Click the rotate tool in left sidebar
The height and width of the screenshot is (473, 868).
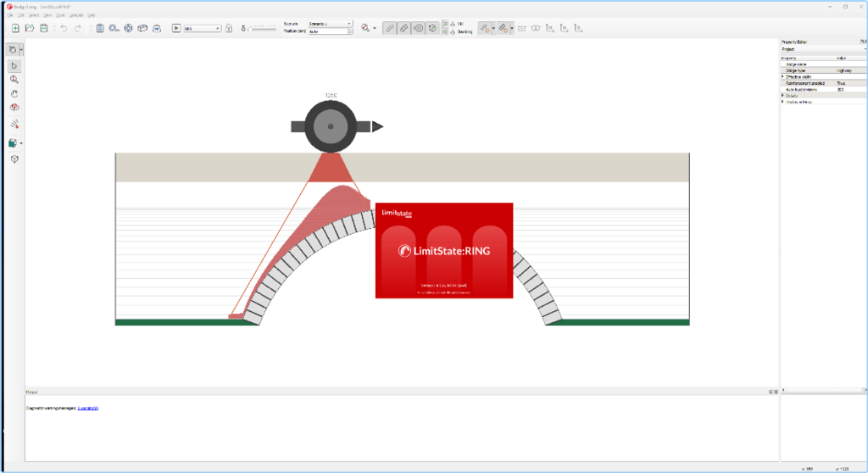[12, 50]
